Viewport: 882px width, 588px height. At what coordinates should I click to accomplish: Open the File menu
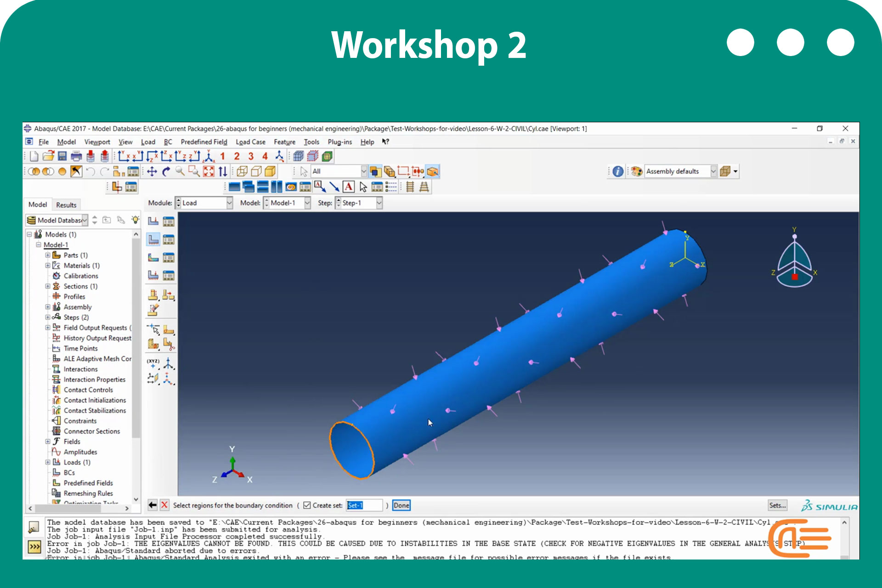coord(44,142)
